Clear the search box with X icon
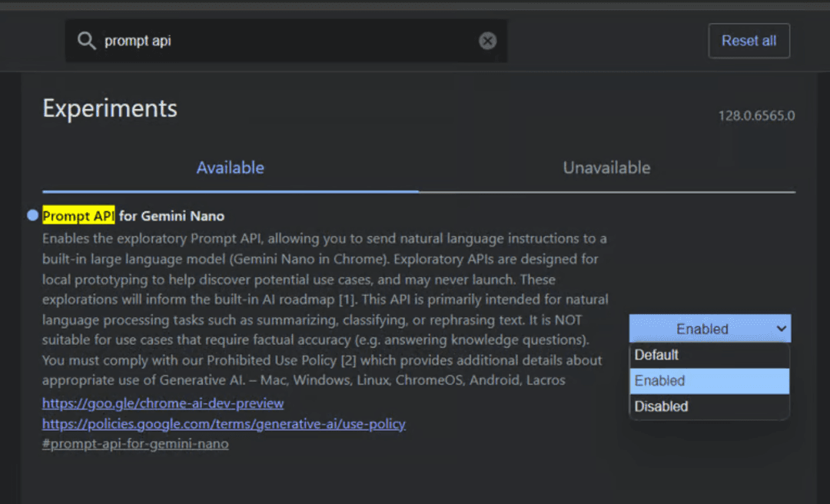The width and height of the screenshot is (830, 504). 487,41
